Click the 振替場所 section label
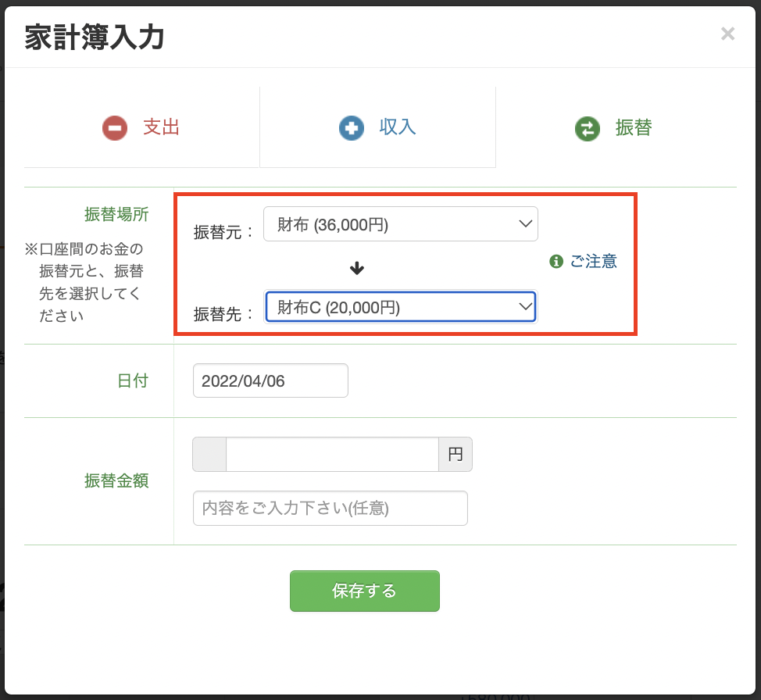The height and width of the screenshot is (700, 761). (x=116, y=214)
